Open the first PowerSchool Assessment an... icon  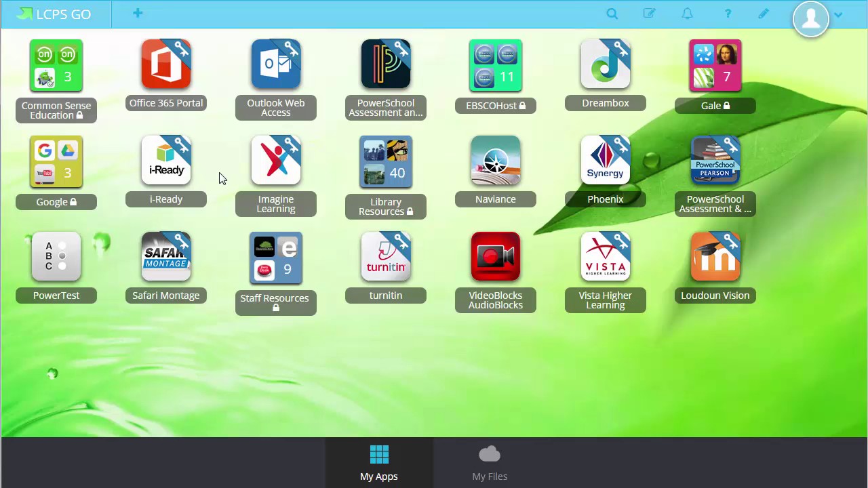[386, 64]
